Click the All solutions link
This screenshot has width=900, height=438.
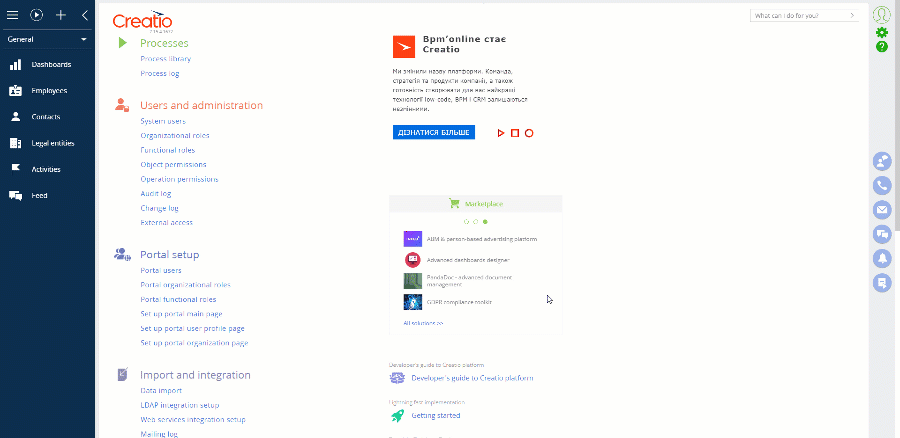(x=423, y=323)
